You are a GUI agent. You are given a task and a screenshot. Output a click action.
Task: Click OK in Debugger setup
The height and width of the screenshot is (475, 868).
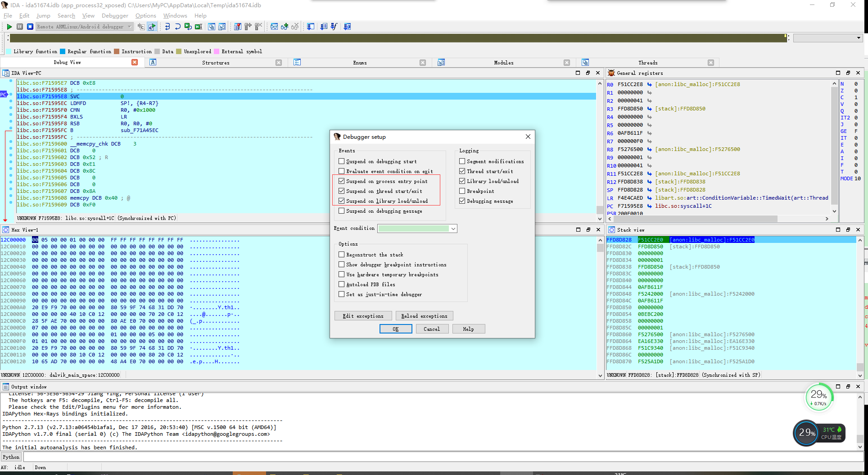click(396, 329)
